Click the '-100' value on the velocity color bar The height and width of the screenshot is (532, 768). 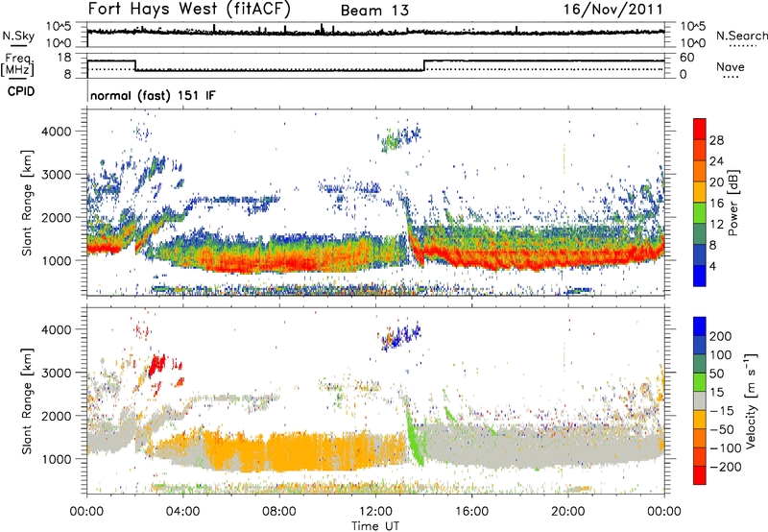(x=726, y=448)
